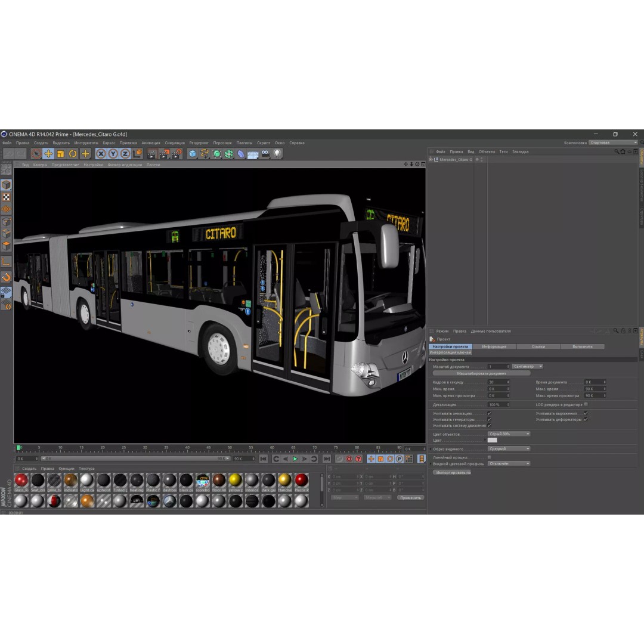Open the 'Анимация' menu

coord(151,143)
